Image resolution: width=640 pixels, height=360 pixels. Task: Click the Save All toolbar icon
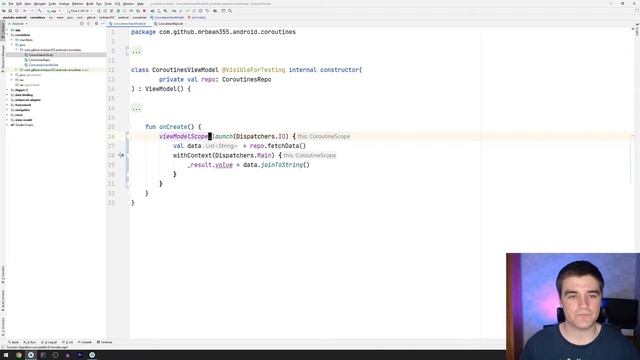[x=10, y=11]
